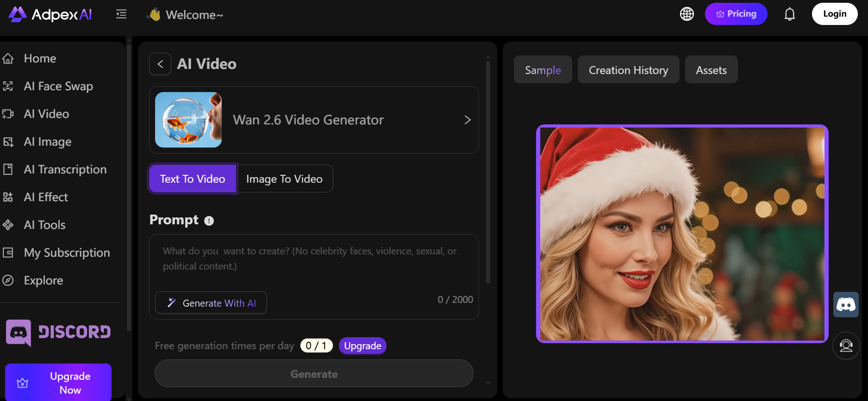Click the chevron on the model selector
The height and width of the screenshot is (401, 868).
click(x=468, y=120)
